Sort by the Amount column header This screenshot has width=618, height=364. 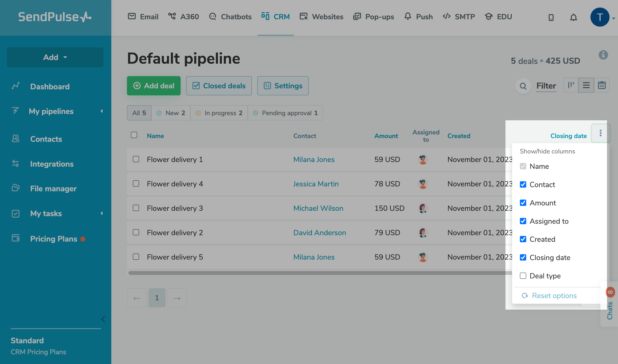coord(386,136)
